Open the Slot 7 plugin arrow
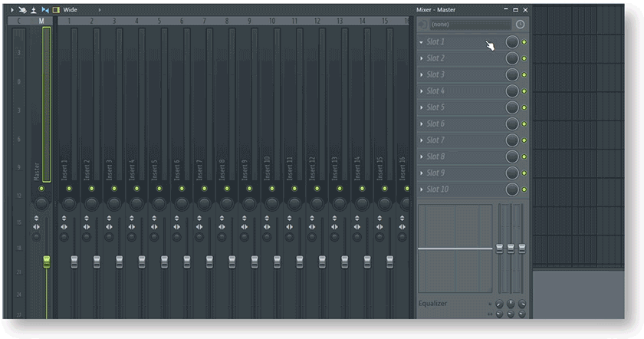 point(421,140)
